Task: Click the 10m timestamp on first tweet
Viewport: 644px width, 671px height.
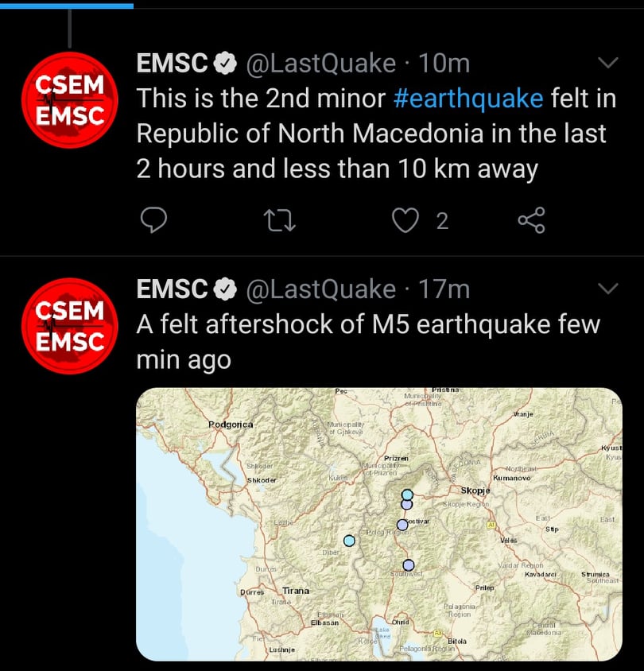Action: tap(444, 64)
